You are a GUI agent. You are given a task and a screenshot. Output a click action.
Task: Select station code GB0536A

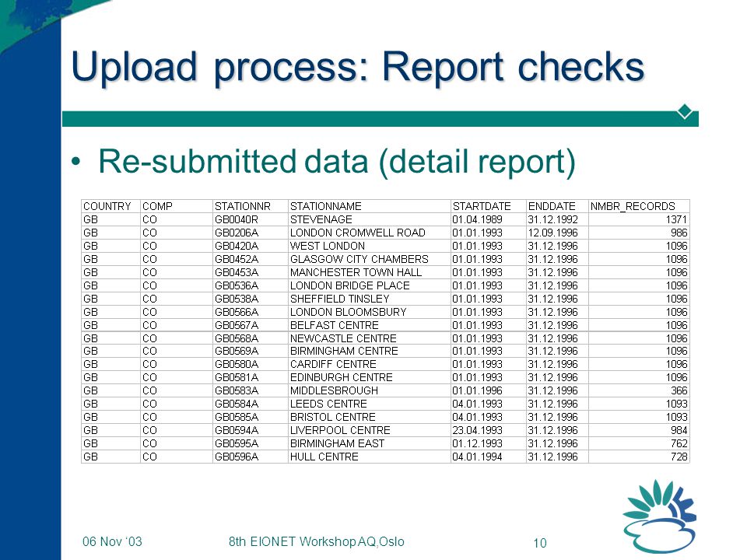[x=237, y=285]
